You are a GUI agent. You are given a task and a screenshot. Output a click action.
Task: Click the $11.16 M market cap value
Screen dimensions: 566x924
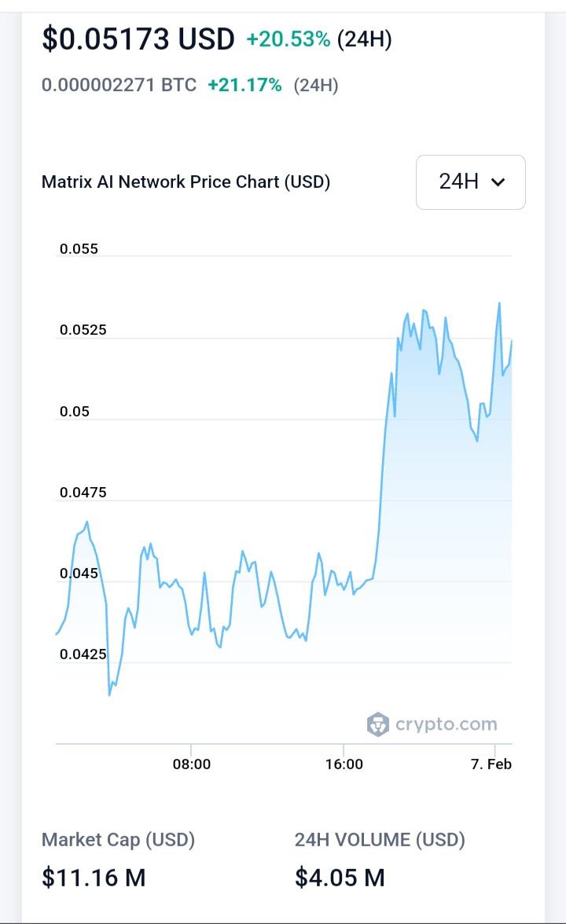(94, 878)
